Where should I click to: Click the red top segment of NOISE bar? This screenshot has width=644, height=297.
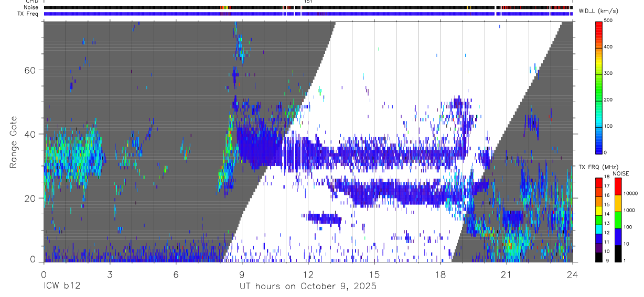[618, 186]
